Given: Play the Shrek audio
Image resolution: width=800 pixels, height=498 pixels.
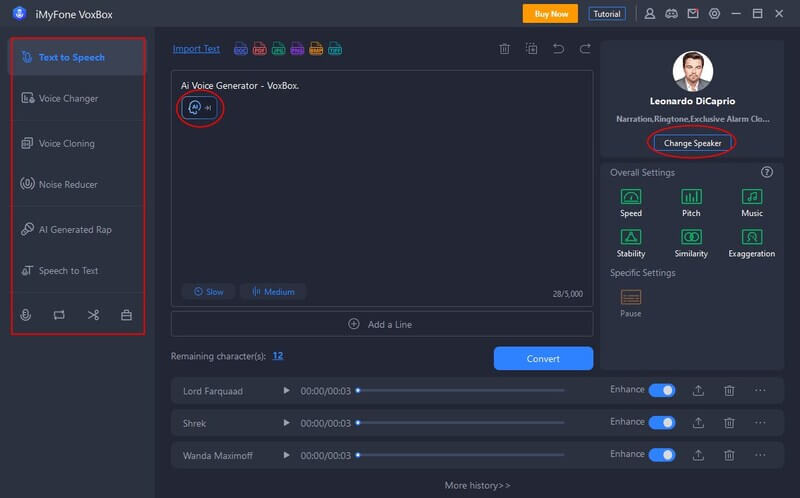Looking at the screenshot, I should [287, 422].
